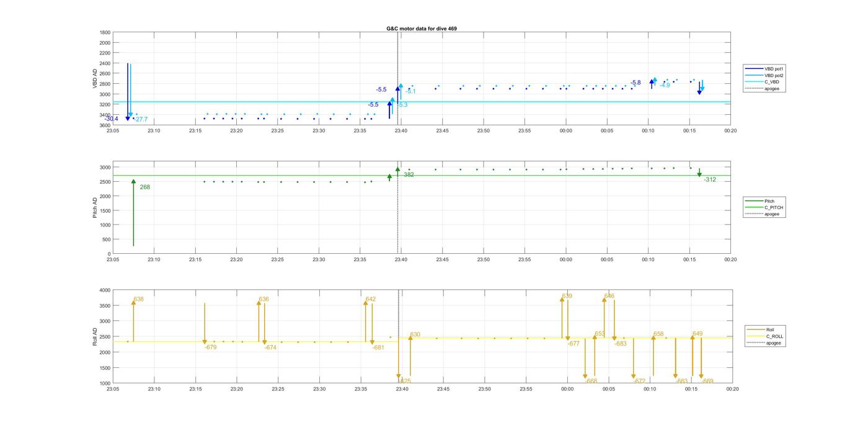Click the "1800" tick on the VBD axis
Image resolution: width=868 pixels, height=430 pixels.
pos(105,32)
